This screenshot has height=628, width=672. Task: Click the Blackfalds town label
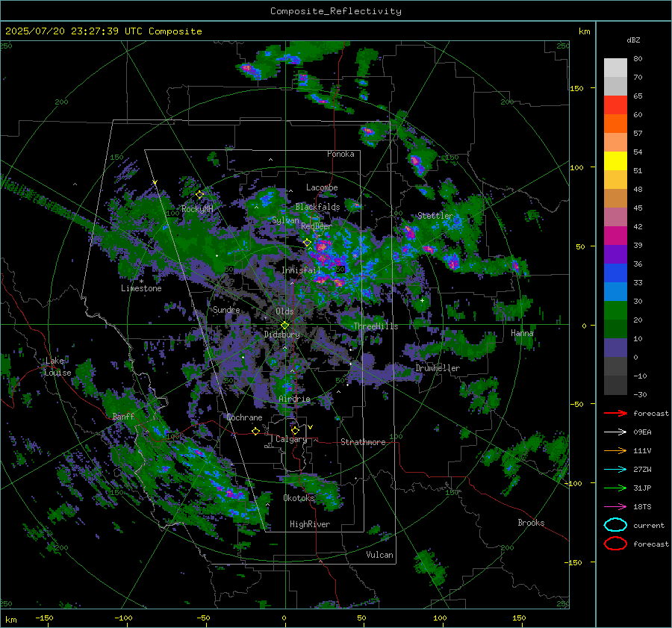[x=317, y=207]
